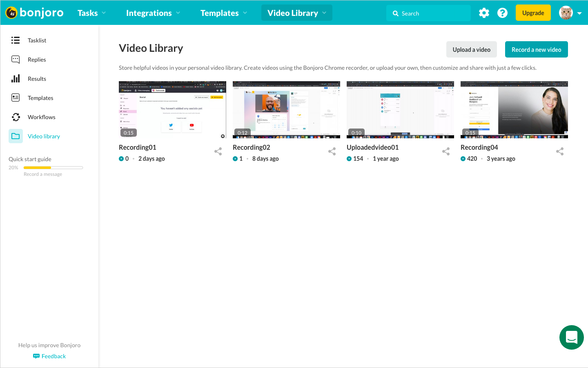Open the Recording02 title link

pos(252,147)
